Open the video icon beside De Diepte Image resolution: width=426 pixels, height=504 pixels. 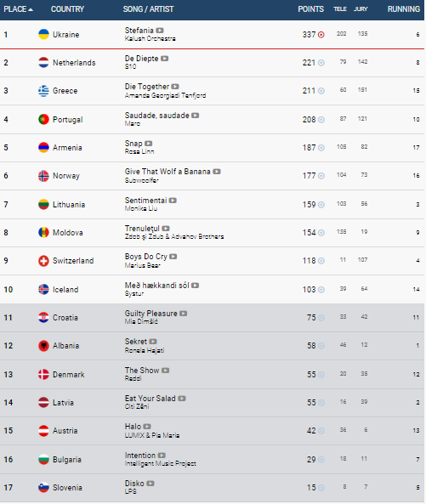165,59
